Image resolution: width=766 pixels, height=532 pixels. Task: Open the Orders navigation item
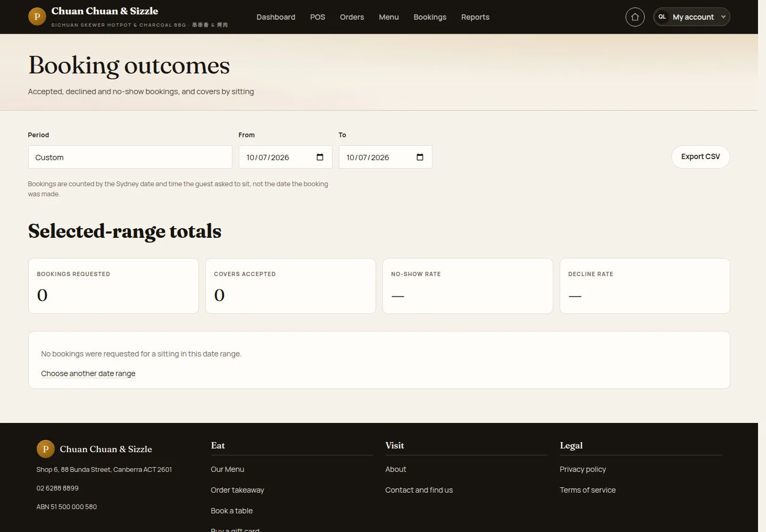point(352,17)
